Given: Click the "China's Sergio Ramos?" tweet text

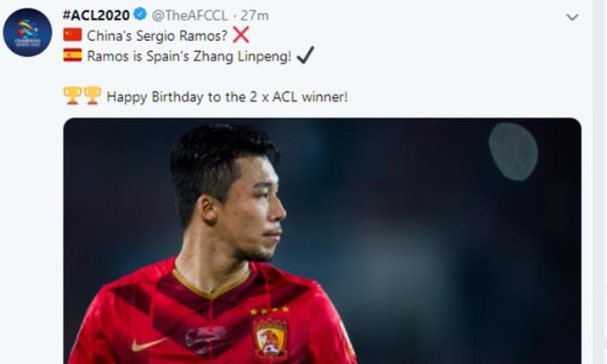Looking at the screenshot, I should [x=157, y=36].
